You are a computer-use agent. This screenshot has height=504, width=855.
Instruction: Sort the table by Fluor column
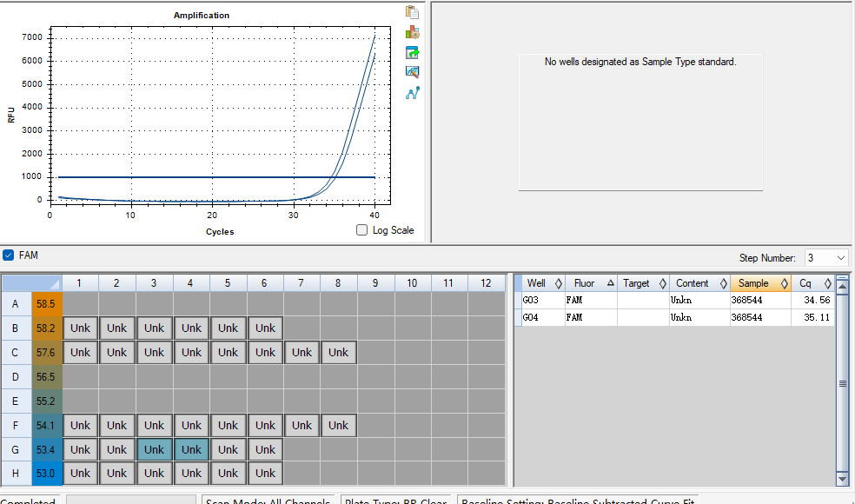591,283
